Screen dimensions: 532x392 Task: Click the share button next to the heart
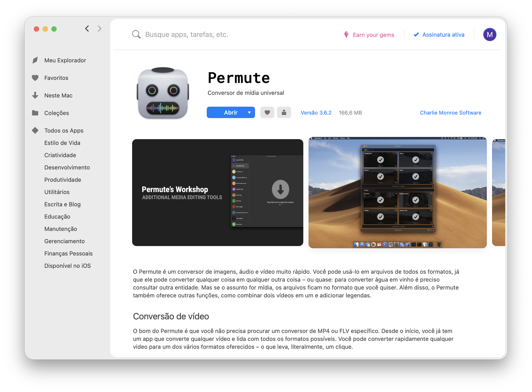pyautogui.click(x=284, y=112)
